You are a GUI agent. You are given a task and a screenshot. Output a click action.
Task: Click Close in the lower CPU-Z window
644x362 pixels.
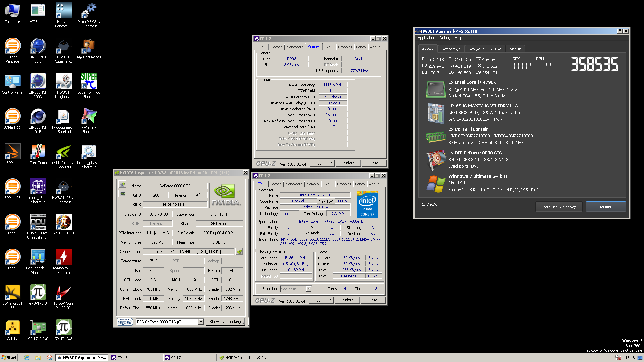point(373,300)
